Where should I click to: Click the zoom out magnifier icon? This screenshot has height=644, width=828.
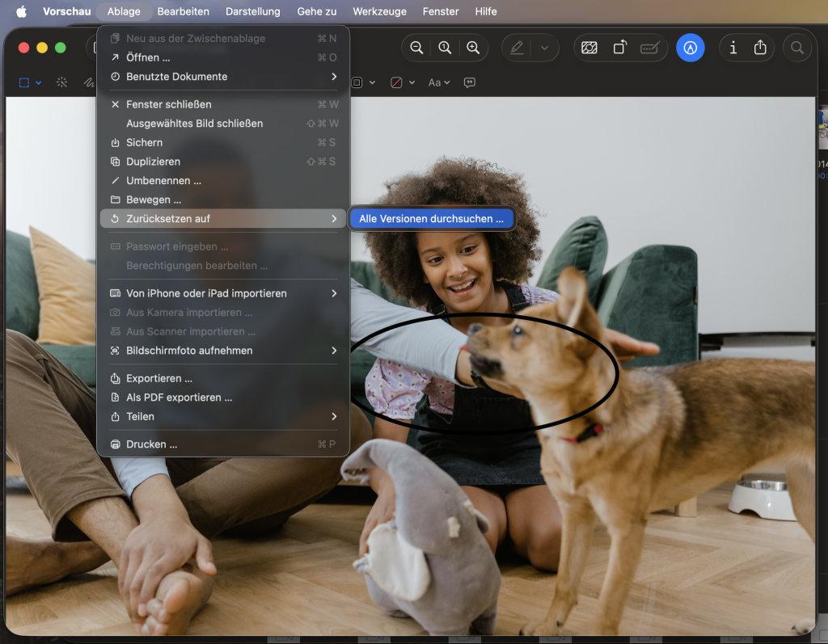(416, 48)
